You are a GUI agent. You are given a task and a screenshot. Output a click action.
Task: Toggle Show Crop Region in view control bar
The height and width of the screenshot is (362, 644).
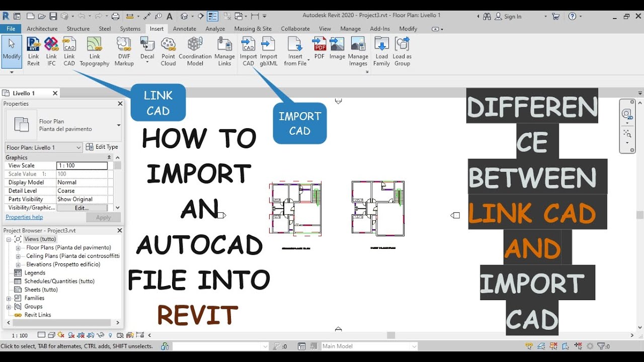[x=91, y=335]
